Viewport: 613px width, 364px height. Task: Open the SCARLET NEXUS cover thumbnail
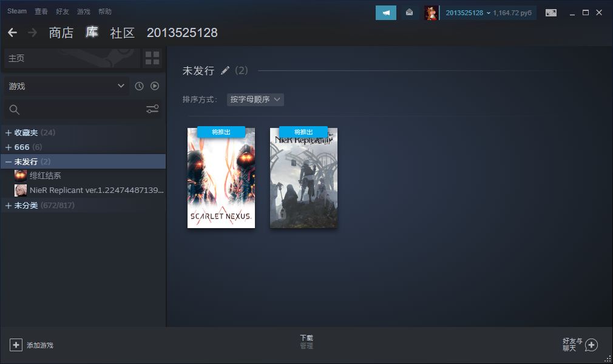click(222, 178)
